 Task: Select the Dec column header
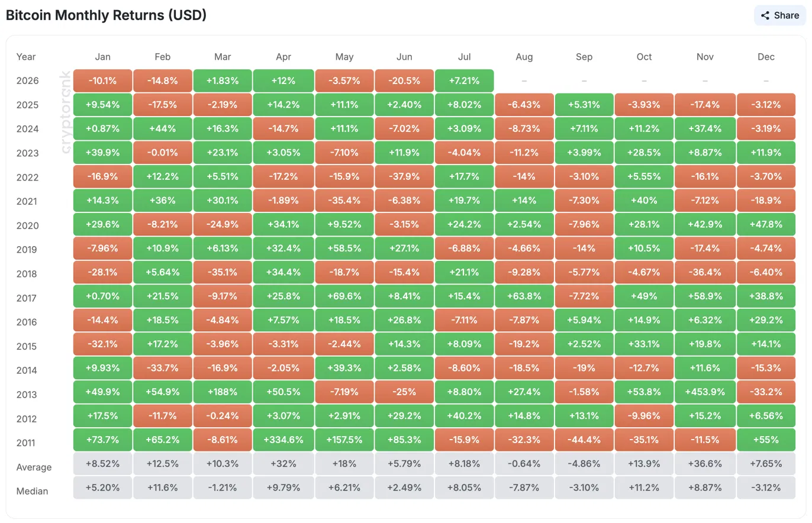pos(766,57)
